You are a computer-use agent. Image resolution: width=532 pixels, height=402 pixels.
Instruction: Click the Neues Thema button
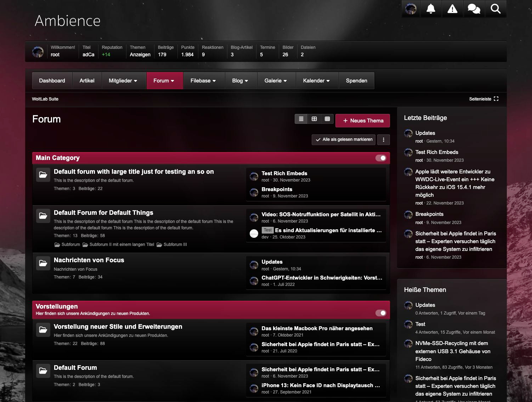pyautogui.click(x=363, y=121)
